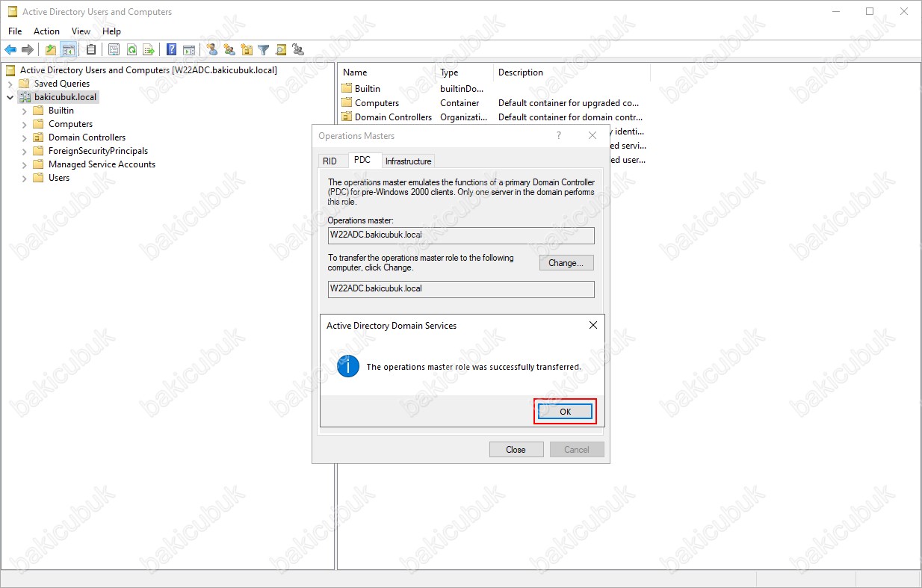Click Managed Service Accounts folder icon
The height and width of the screenshot is (588, 922).
pyautogui.click(x=39, y=164)
